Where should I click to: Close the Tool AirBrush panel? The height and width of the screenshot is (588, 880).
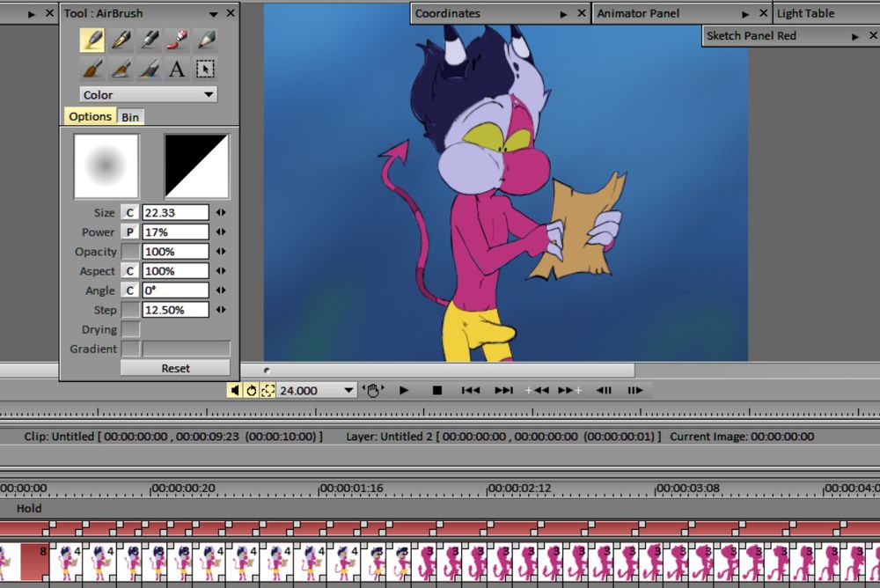(x=231, y=13)
